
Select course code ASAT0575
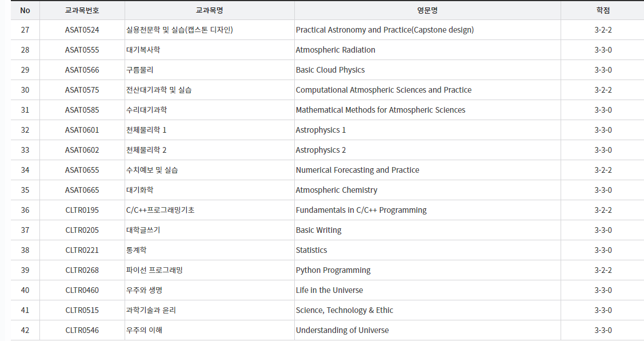click(x=82, y=90)
